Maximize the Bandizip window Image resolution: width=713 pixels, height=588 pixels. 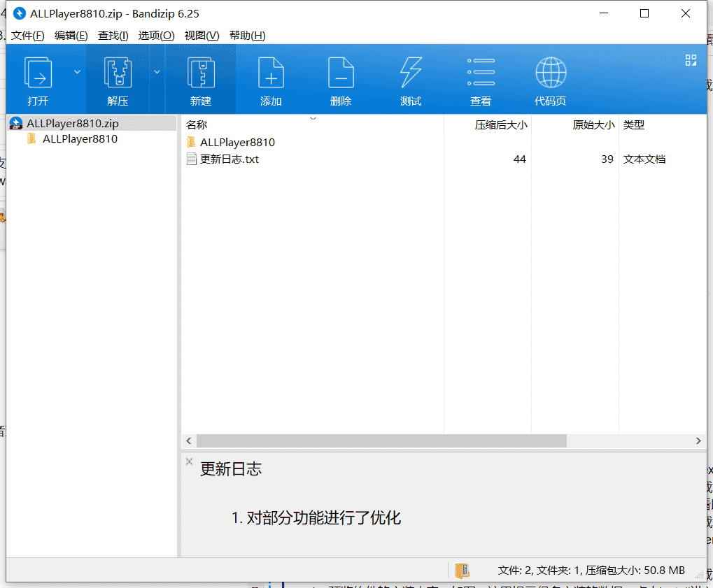coord(644,13)
